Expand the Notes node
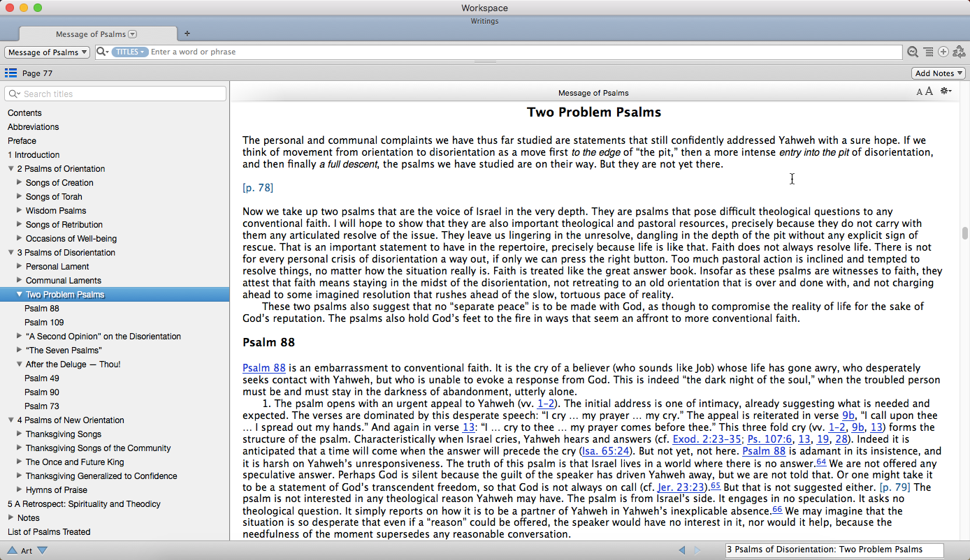This screenshot has width=970, height=560. 11,517
